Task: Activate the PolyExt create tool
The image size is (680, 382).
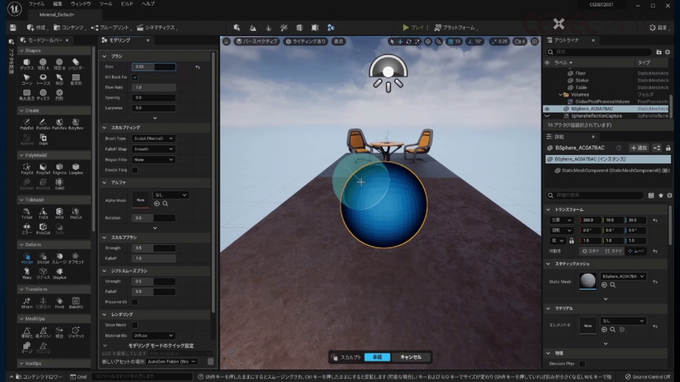Action: pyautogui.click(x=26, y=124)
